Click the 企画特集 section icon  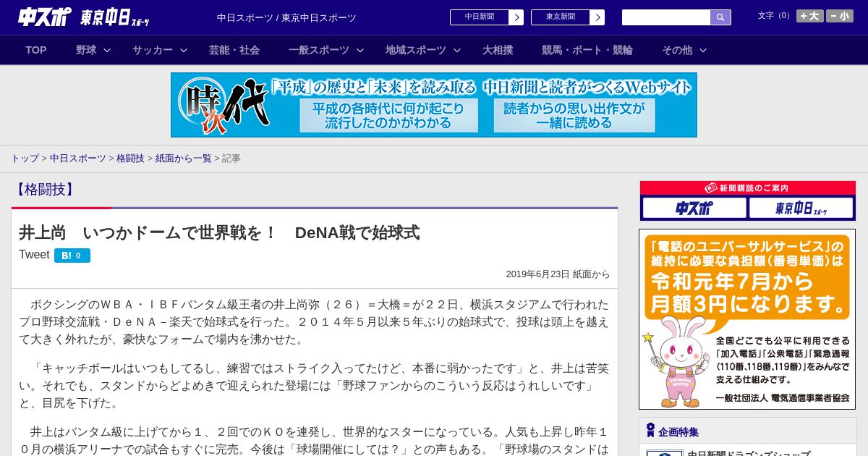point(650,431)
